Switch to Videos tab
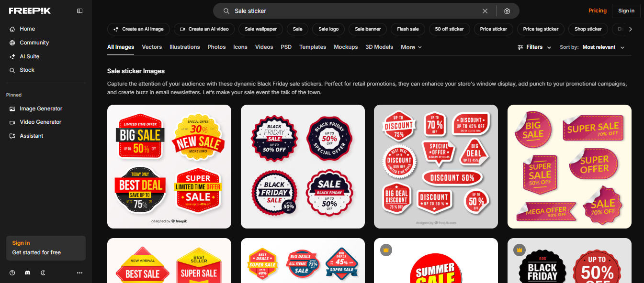 [264, 47]
